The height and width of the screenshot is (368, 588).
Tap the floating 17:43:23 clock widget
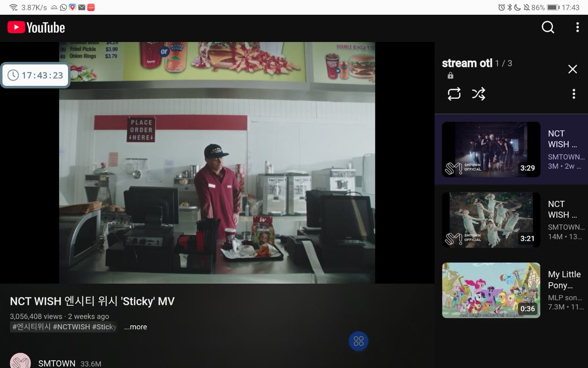point(35,75)
